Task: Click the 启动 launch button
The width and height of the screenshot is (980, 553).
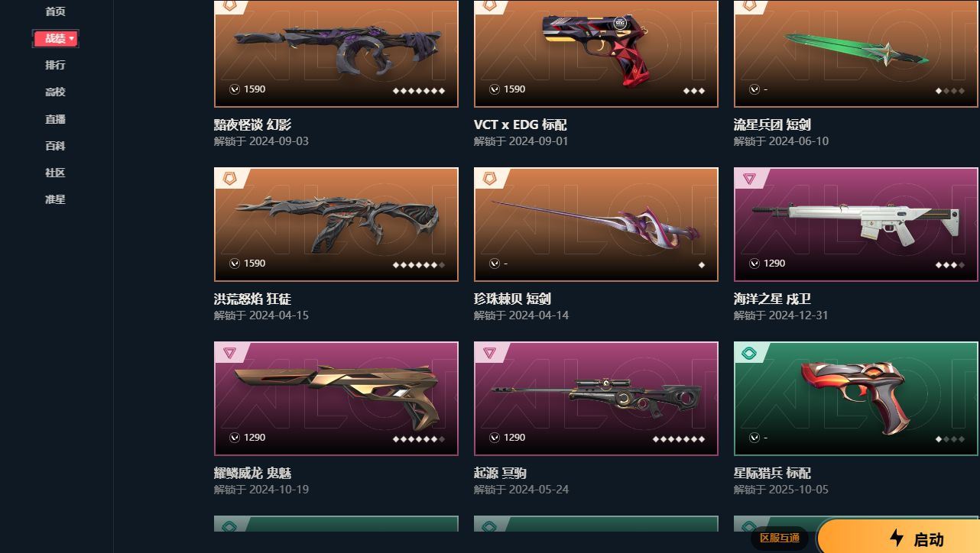Action: 899,538
